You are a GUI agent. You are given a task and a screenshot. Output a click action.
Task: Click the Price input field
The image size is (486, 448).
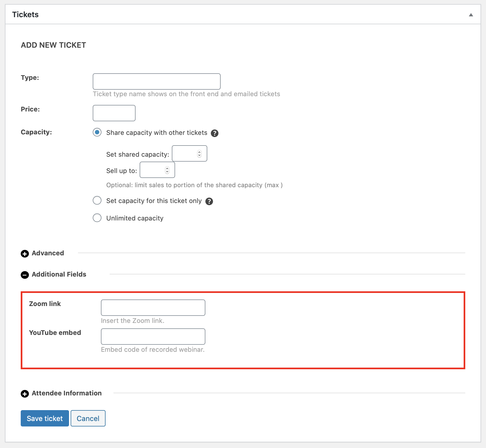(114, 113)
